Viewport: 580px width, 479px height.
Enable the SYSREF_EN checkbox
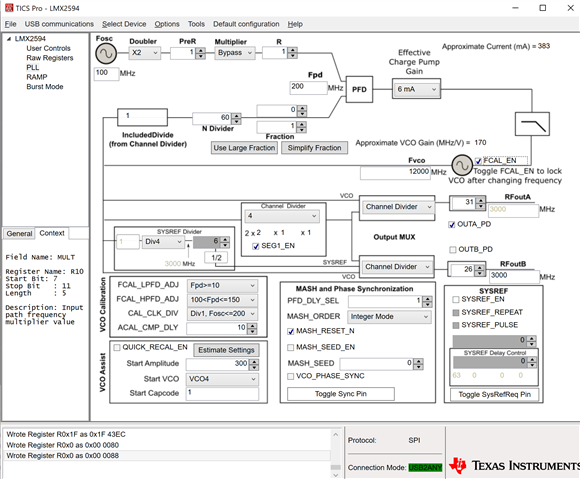[x=456, y=299]
